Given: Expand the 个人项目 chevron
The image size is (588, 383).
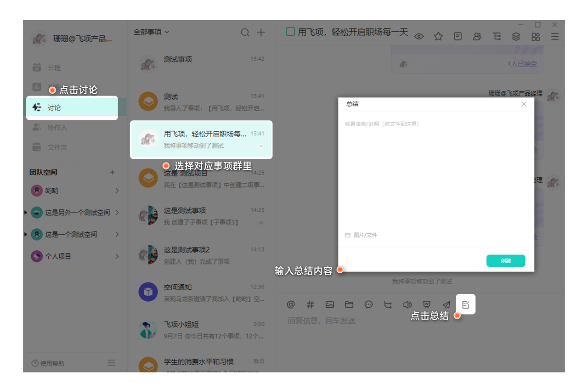Looking at the screenshot, I should [117, 256].
